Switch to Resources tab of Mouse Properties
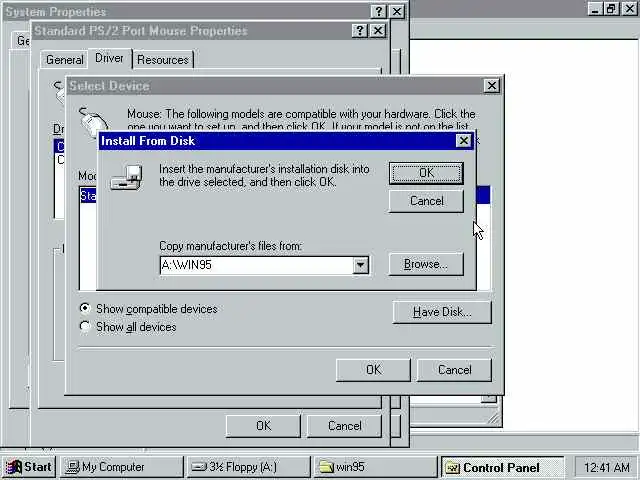640x480 pixels. pos(163,60)
